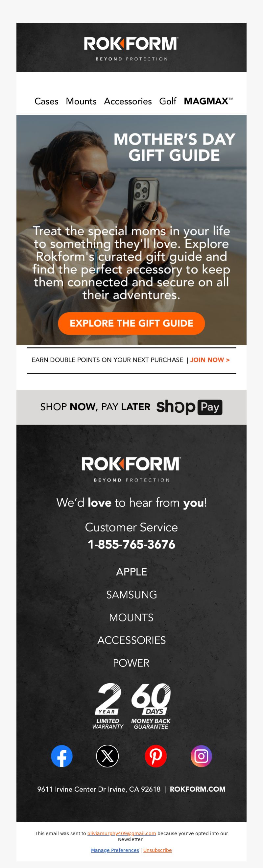263x868 pixels.
Task: Open the Facebook social icon
Action: point(62,756)
